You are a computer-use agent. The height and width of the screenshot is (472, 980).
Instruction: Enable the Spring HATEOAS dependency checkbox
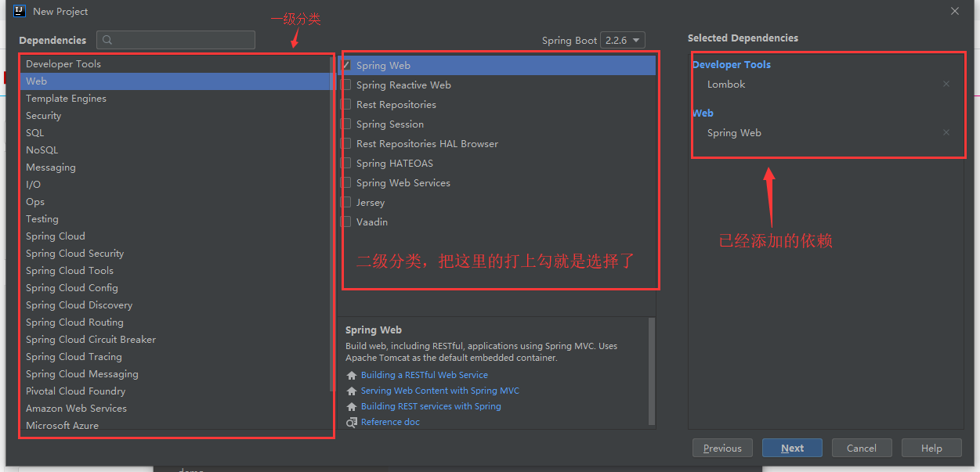(x=345, y=164)
